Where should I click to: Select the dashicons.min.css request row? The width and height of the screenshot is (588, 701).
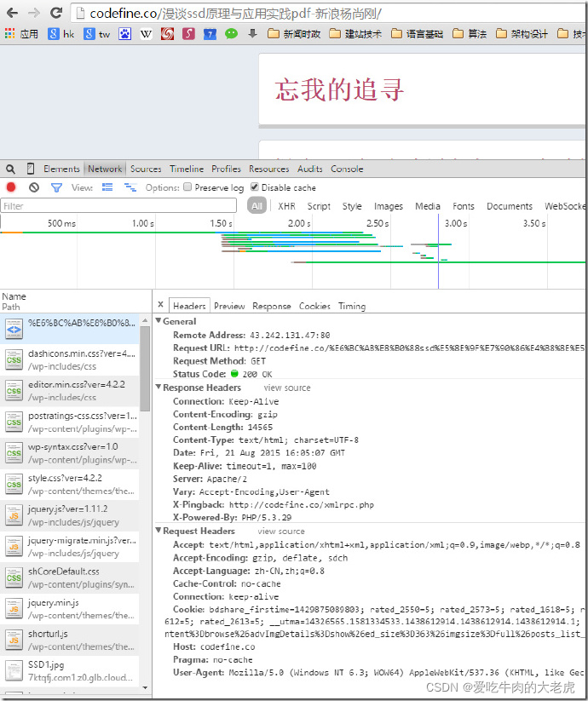click(70, 360)
